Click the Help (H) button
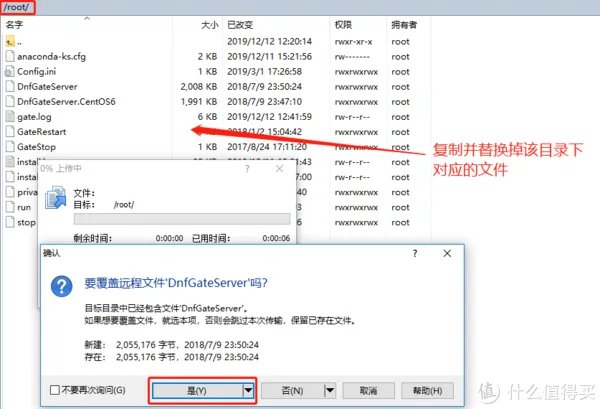 pos(427,391)
